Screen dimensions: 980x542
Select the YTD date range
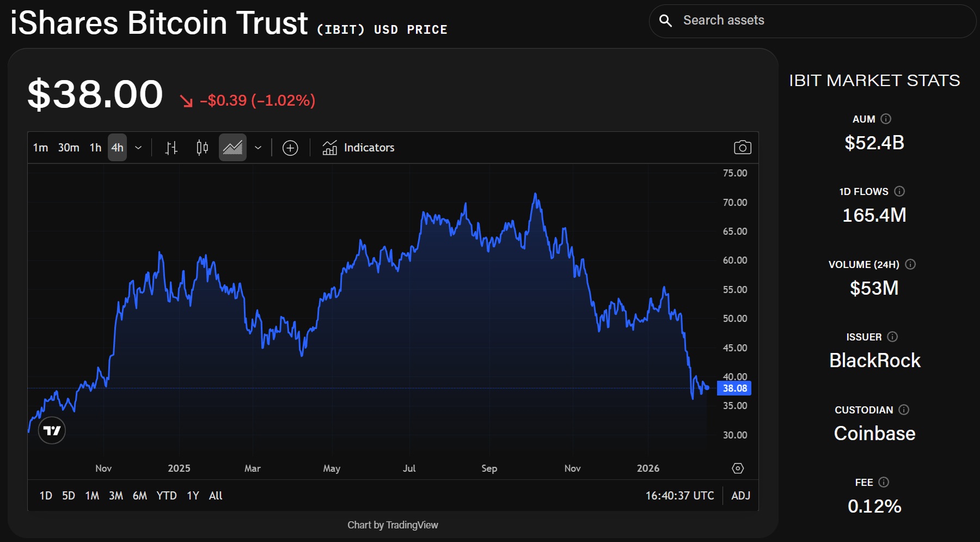[166, 496]
